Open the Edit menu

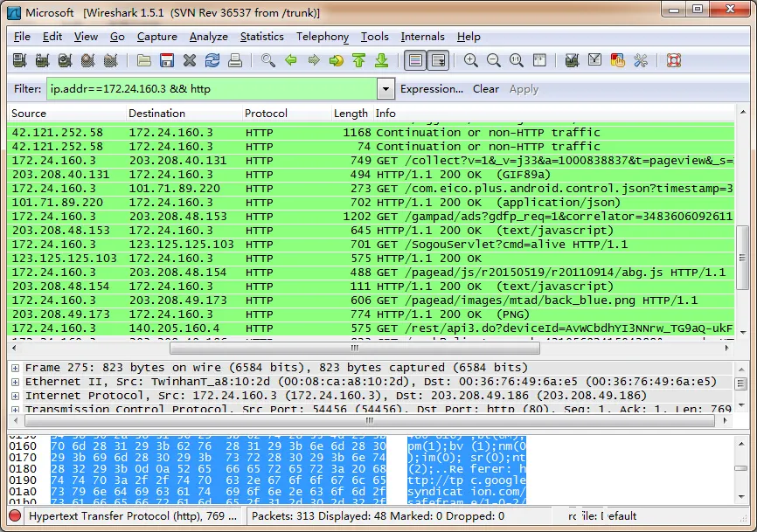(x=52, y=37)
